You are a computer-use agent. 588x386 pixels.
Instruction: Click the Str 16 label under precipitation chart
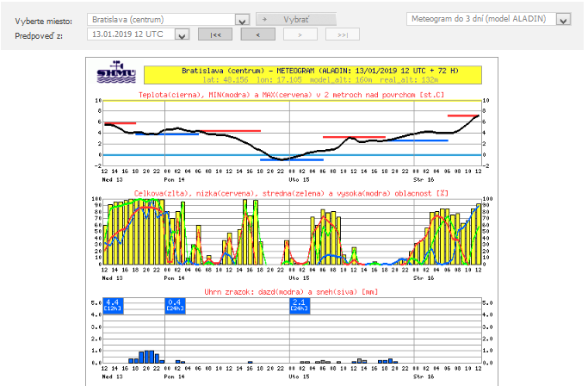424,376
